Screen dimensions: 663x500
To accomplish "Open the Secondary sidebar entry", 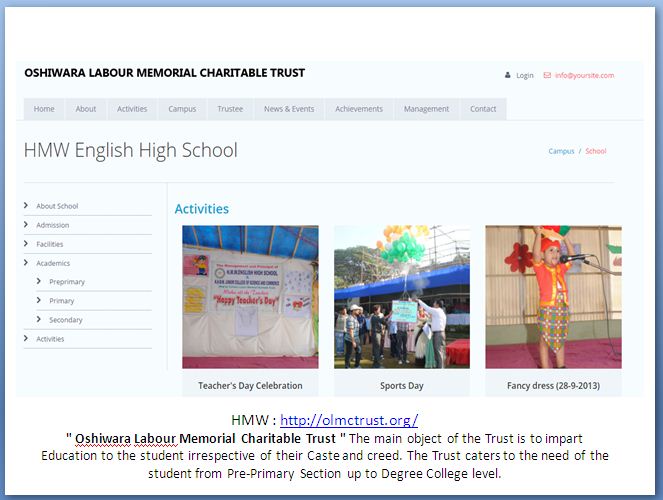I will tap(66, 320).
